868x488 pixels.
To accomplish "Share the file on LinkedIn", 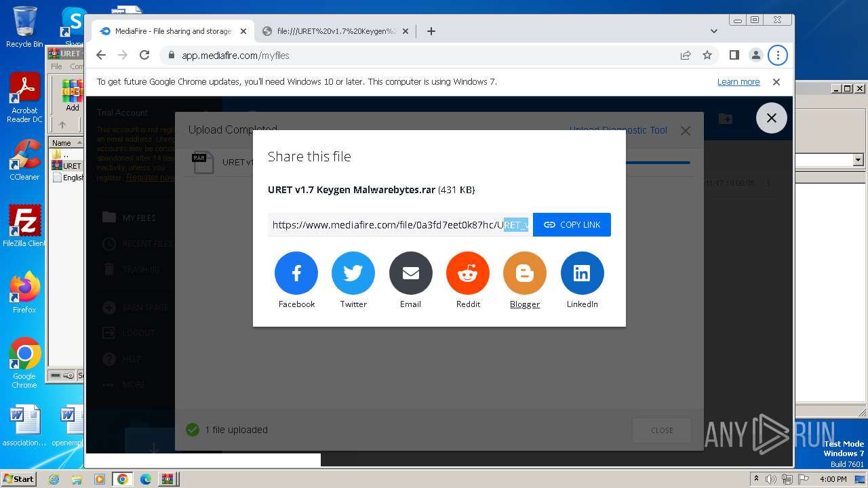I will [x=582, y=273].
